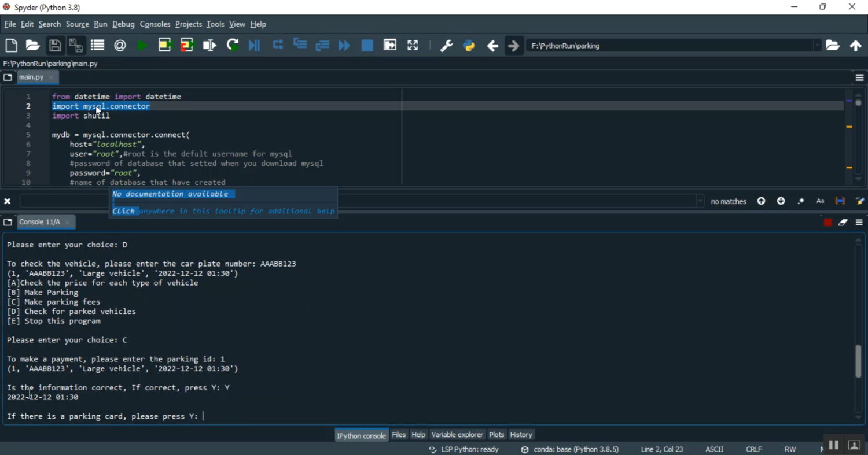The width and height of the screenshot is (868, 455).
Task: Click the tooltip for additional help
Action: click(223, 211)
